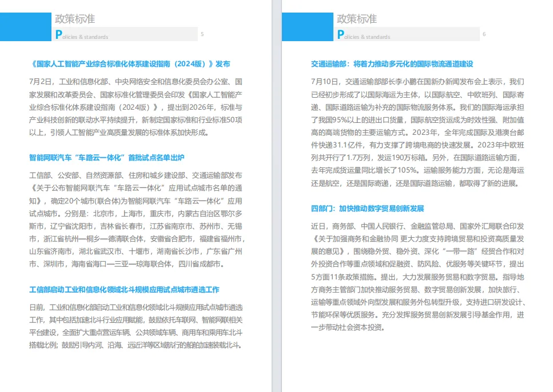The width and height of the screenshot is (553, 392).
Task: Click the Policies & standards subtitle on page 5
Action: tap(82, 35)
